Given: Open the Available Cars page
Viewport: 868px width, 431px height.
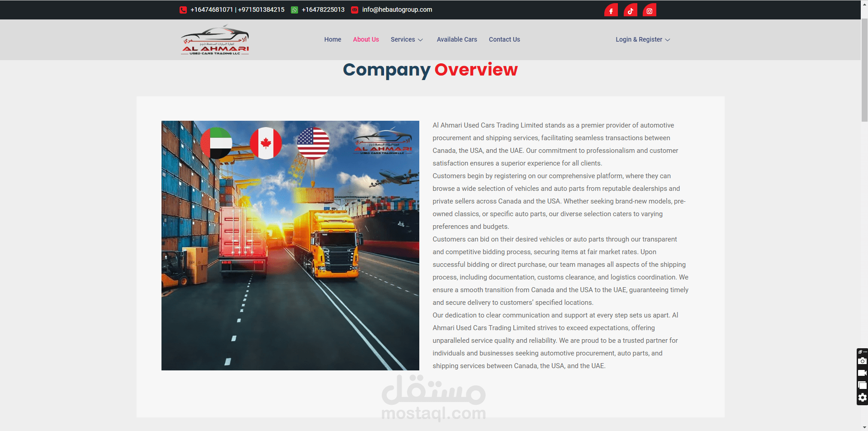Looking at the screenshot, I should tap(457, 39).
